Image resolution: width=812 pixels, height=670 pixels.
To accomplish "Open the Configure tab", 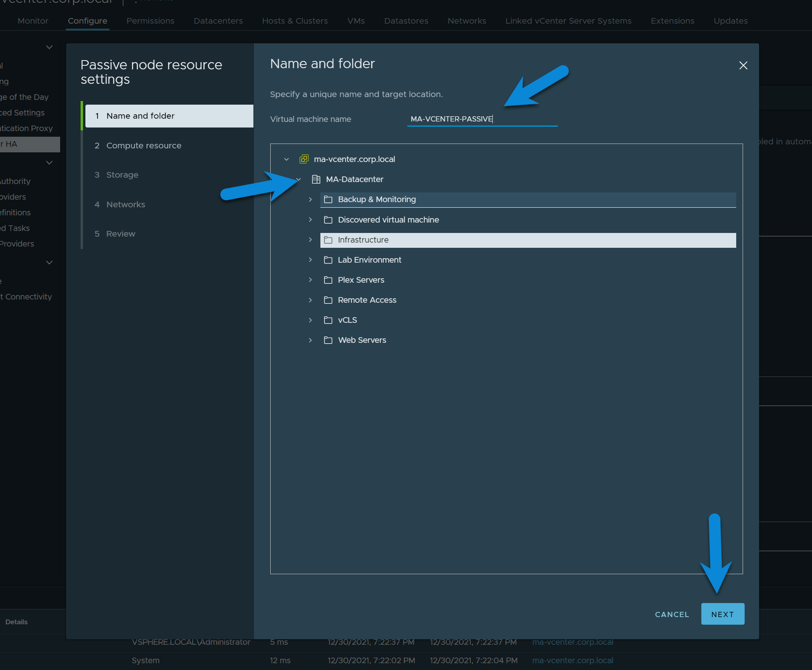I will pos(87,21).
